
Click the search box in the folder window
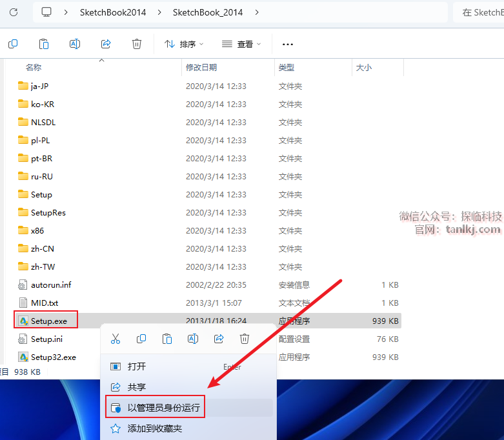point(480,12)
